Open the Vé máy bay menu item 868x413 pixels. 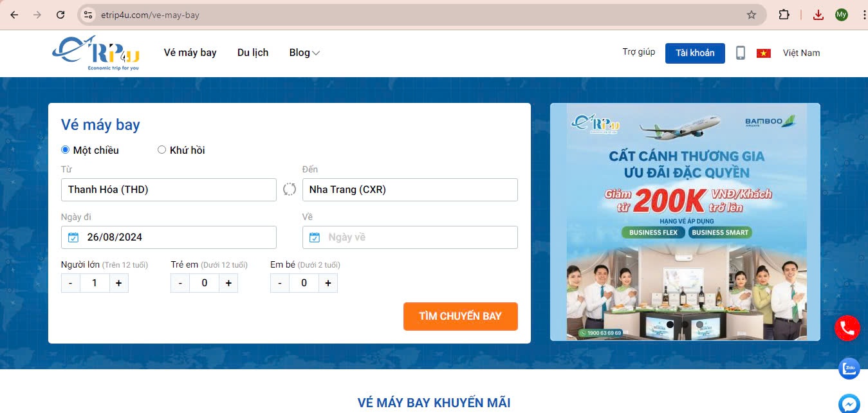click(190, 53)
